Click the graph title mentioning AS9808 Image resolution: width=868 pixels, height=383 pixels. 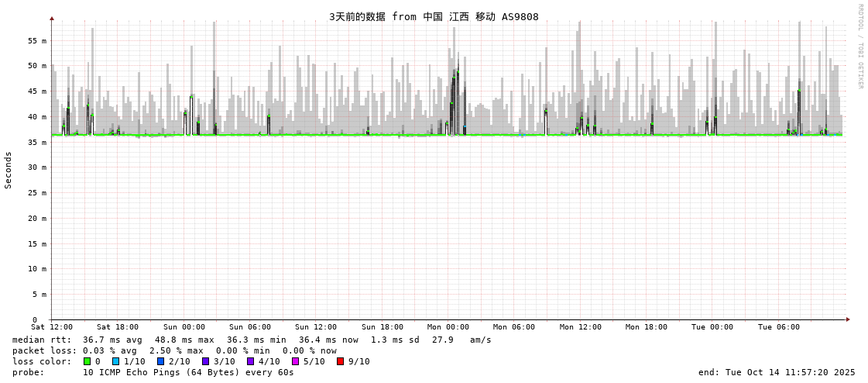pyautogui.click(x=434, y=16)
